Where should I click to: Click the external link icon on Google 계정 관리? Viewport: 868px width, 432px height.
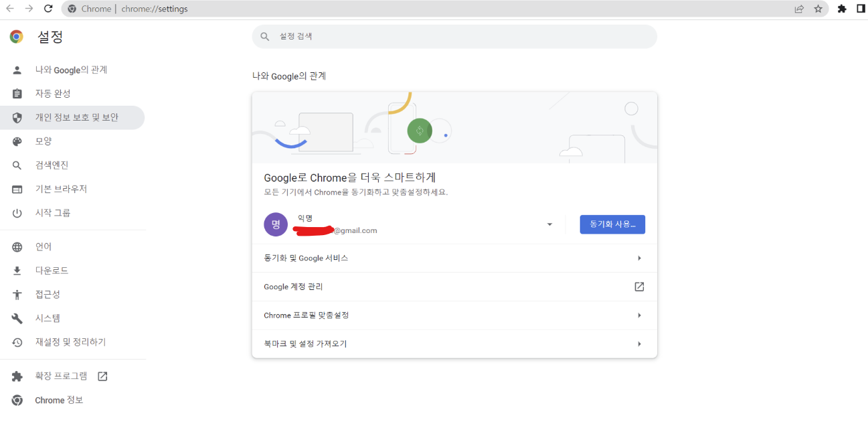[x=639, y=287]
